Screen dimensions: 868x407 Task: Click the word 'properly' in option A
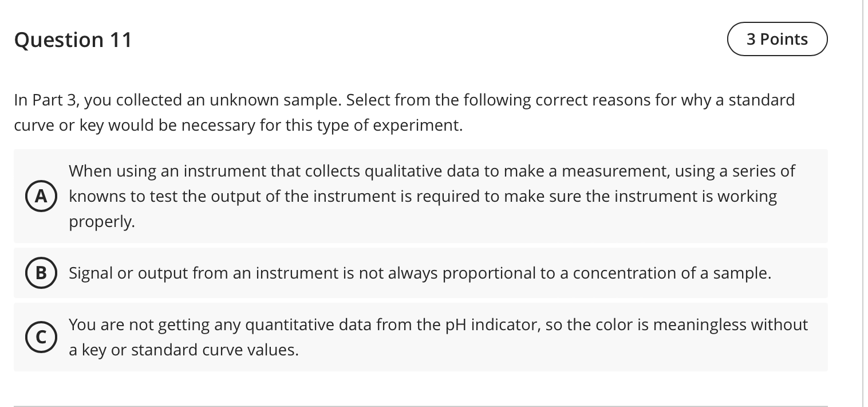pyautogui.click(x=101, y=221)
